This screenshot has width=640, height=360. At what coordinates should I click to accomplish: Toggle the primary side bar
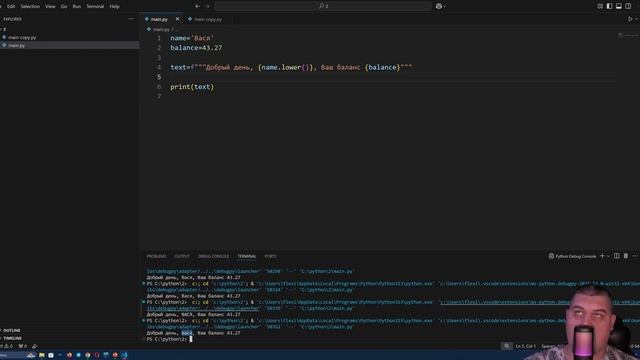pyautogui.click(x=609, y=6)
